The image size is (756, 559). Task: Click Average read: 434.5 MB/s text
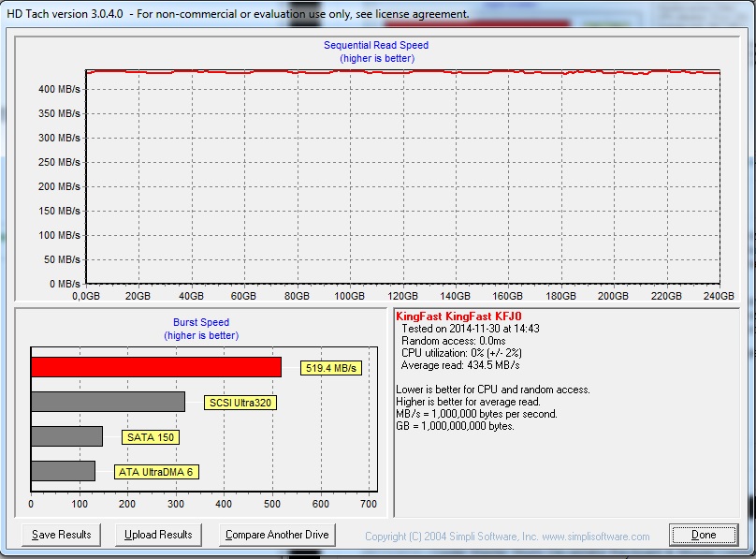click(460, 365)
